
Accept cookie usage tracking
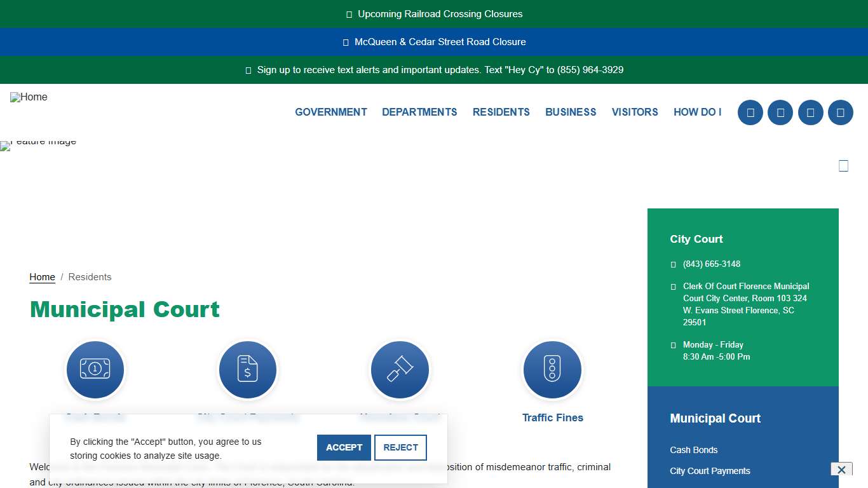click(x=344, y=447)
